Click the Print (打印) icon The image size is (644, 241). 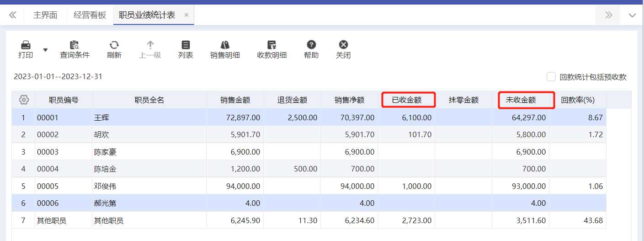(x=26, y=45)
